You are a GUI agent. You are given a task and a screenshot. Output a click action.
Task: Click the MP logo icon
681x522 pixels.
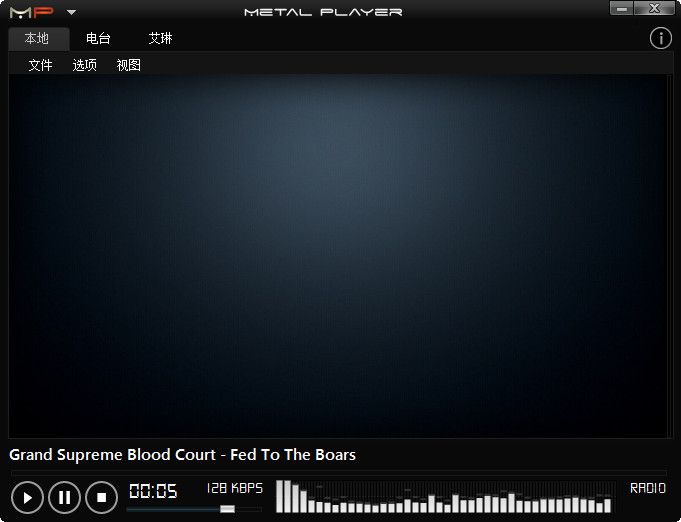click(x=30, y=12)
